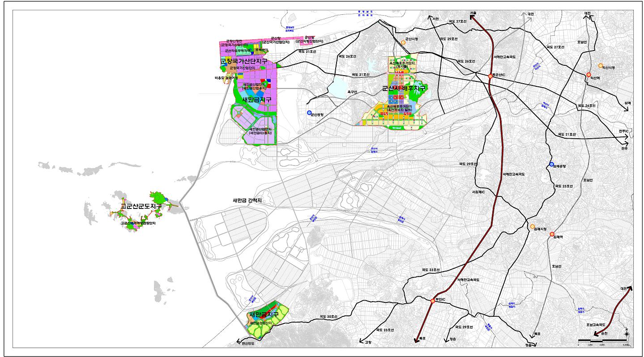Image resolution: width=644 pixels, height=357 pixels.
Task: Click the 동군산IC text label
Action: 498,74
